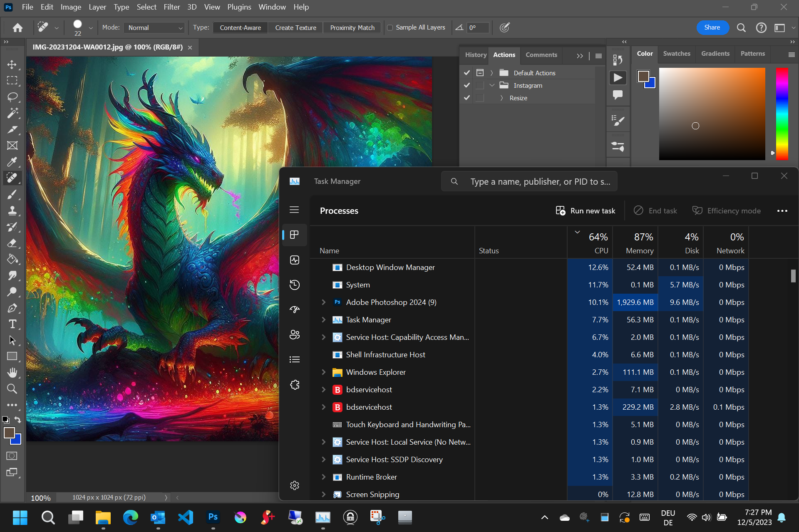799x532 pixels.
Task: Click the Share button
Action: [x=712, y=27]
